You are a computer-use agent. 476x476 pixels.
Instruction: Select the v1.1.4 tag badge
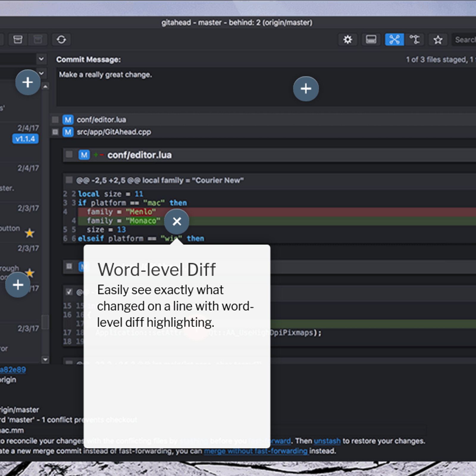25,139
